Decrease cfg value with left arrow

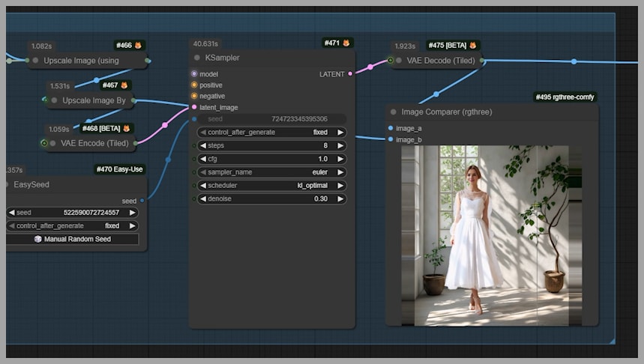tap(202, 159)
